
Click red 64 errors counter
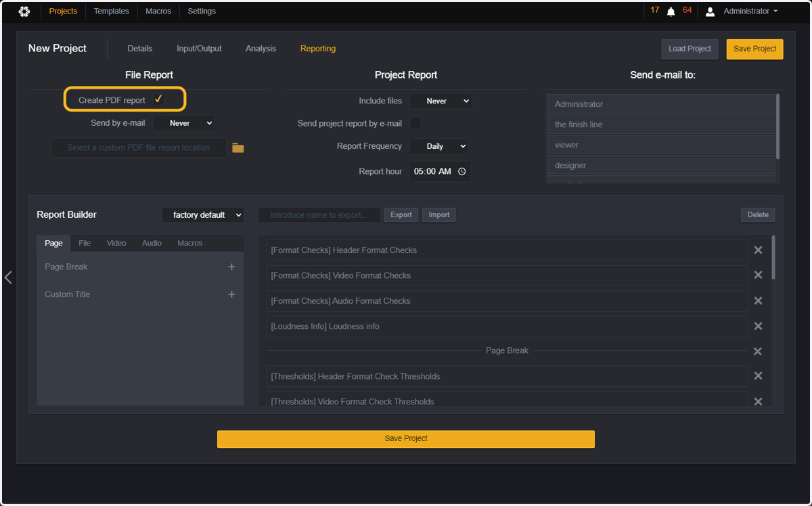coord(687,10)
